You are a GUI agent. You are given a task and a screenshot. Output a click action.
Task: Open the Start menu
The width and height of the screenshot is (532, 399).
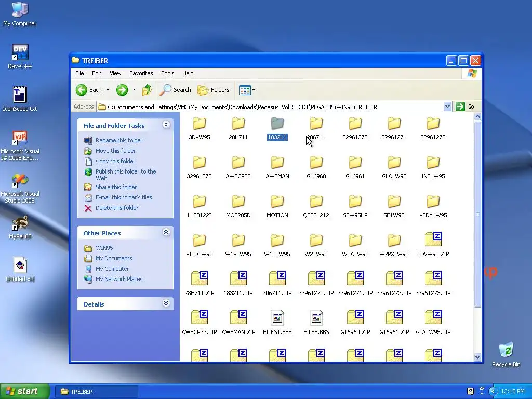[25, 392]
